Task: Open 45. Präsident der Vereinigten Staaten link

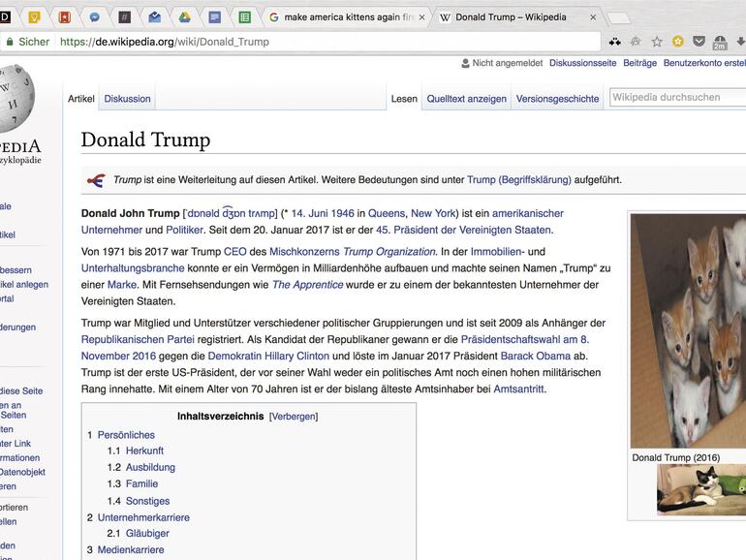Action: (463, 230)
